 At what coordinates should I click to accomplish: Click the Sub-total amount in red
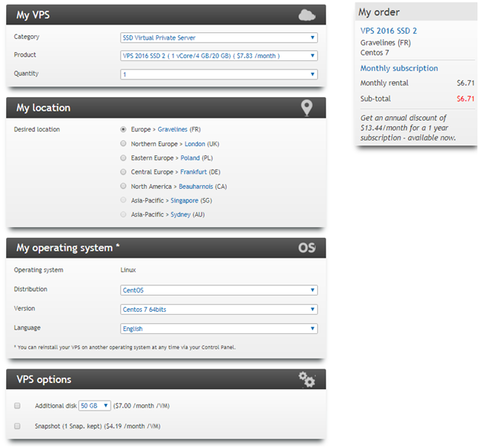tap(465, 99)
